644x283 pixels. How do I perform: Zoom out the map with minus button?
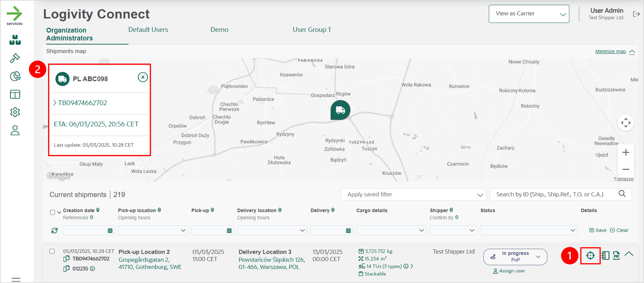[x=626, y=169]
